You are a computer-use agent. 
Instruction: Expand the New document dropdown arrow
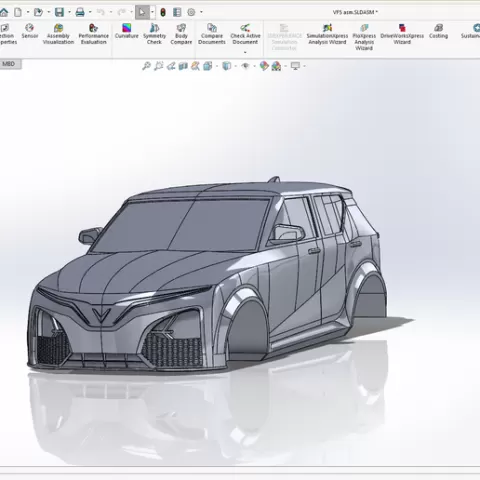(x=28, y=12)
